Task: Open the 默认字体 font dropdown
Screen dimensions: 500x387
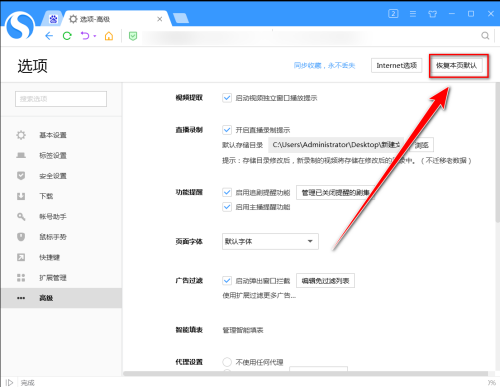Action: (270, 241)
